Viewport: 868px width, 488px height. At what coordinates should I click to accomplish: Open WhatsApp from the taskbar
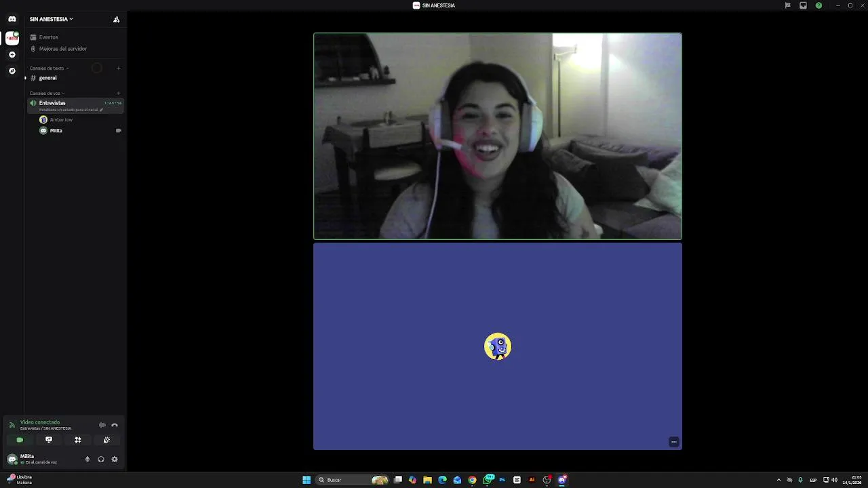[x=488, y=480]
